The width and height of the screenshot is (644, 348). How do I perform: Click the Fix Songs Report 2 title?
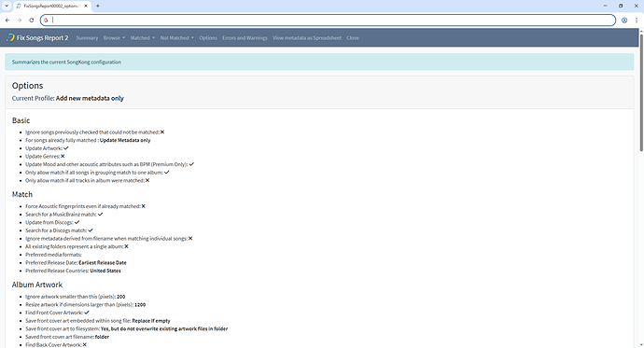click(x=42, y=37)
